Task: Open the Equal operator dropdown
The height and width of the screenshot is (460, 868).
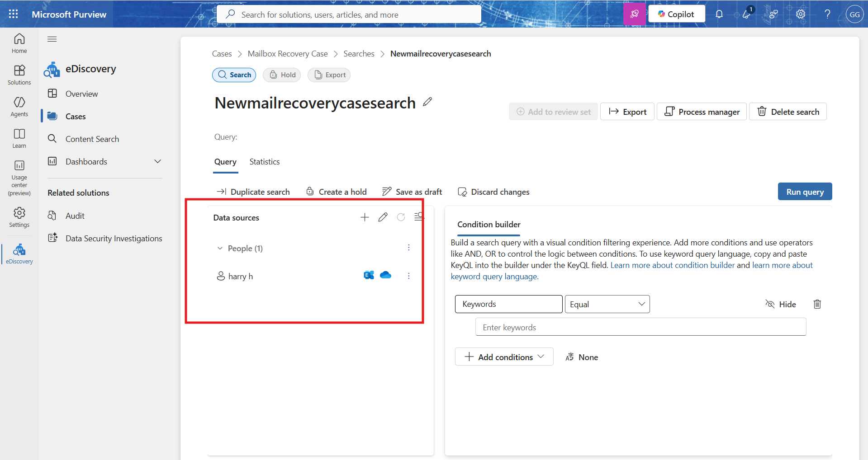Action: tap(607, 304)
